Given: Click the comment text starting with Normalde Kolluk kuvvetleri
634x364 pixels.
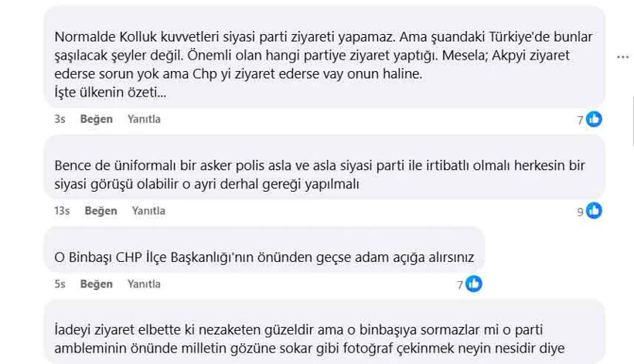Looking at the screenshot, I should pos(309,56).
